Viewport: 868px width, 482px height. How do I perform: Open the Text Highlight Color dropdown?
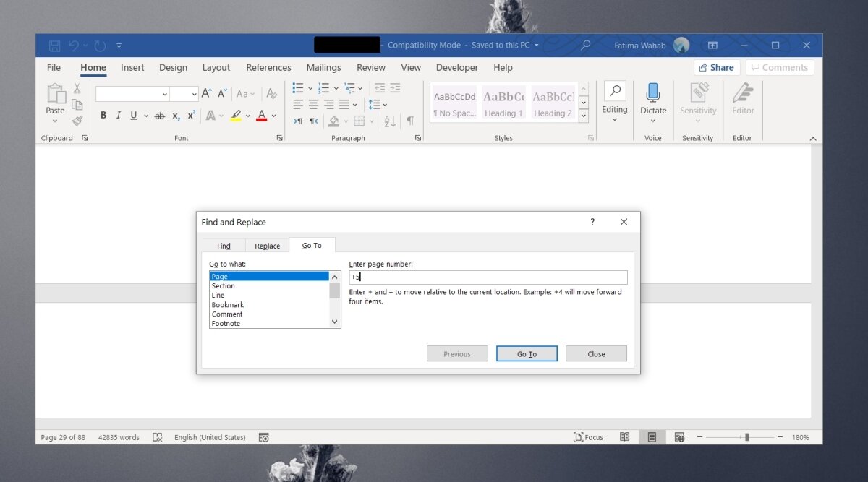247,116
